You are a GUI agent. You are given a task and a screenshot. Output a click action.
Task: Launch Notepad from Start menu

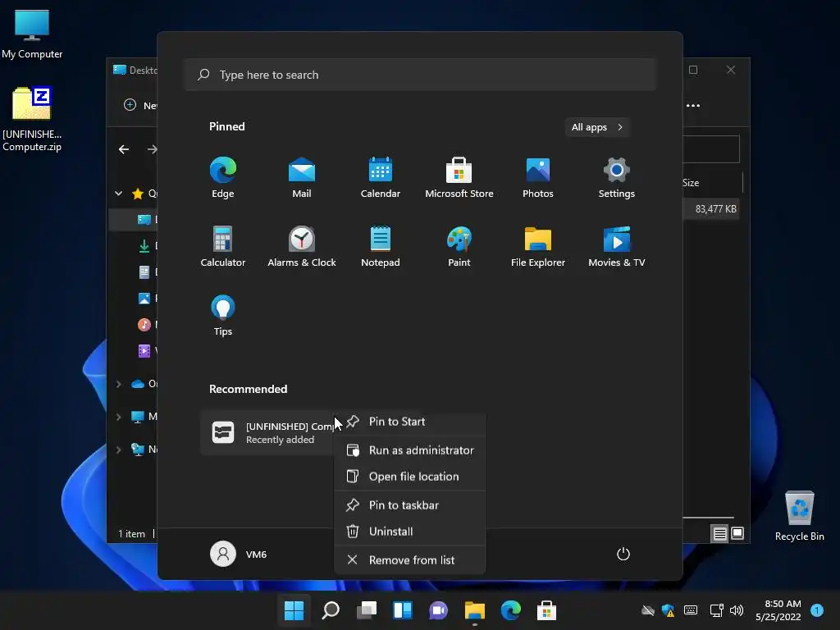click(x=381, y=247)
